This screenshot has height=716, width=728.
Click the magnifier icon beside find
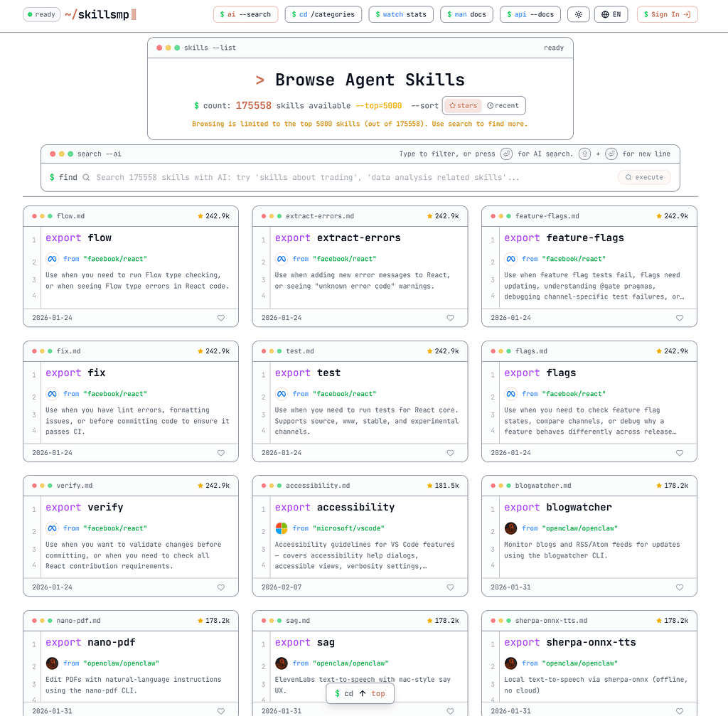[86, 177]
